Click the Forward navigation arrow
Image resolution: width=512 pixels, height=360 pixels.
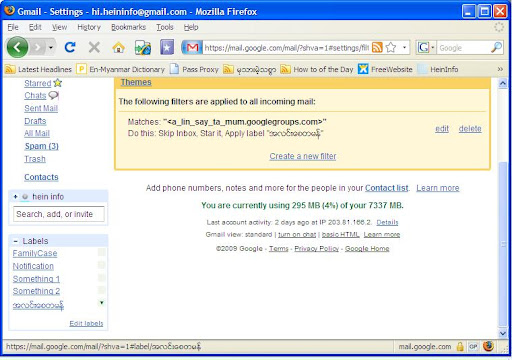(x=38, y=48)
